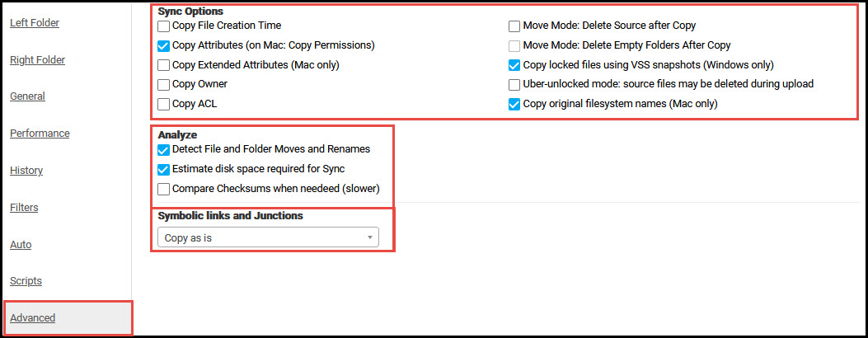Select the Filters tab

point(25,208)
